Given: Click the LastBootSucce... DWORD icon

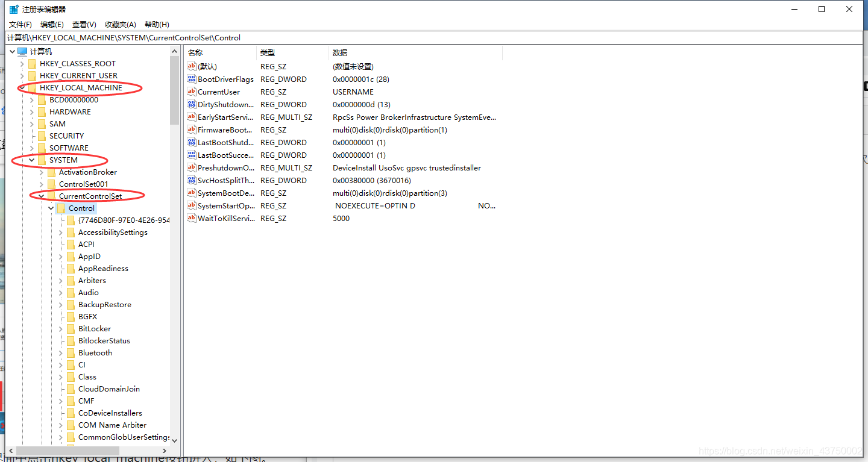Looking at the screenshot, I should coord(192,155).
